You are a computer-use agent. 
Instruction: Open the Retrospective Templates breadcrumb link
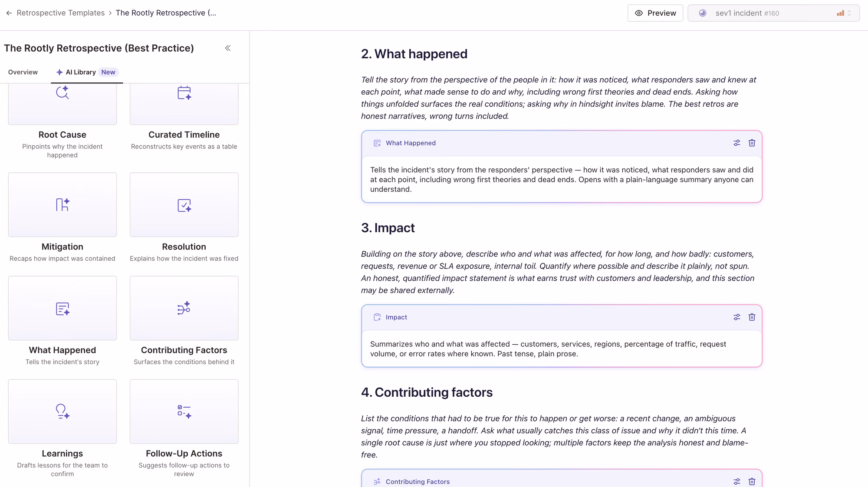point(60,13)
